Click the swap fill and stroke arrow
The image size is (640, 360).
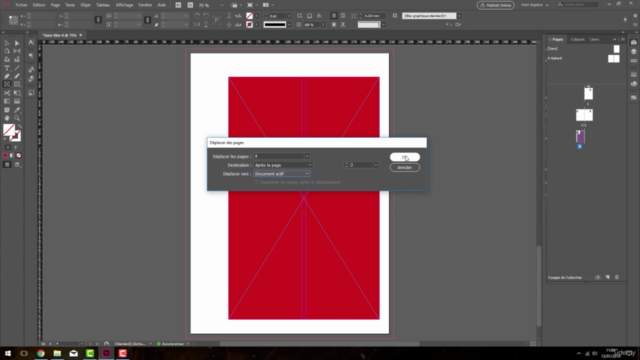pyautogui.click(x=19, y=127)
